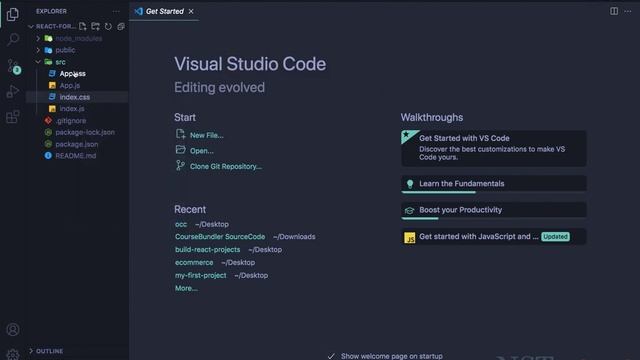Open Learn the Fundamentals walkthrough
640x360 pixels.
click(x=494, y=184)
